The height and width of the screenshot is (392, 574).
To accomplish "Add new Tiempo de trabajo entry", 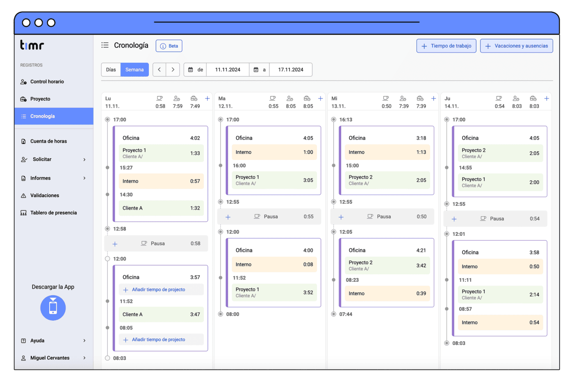I will (x=446, y=46).
